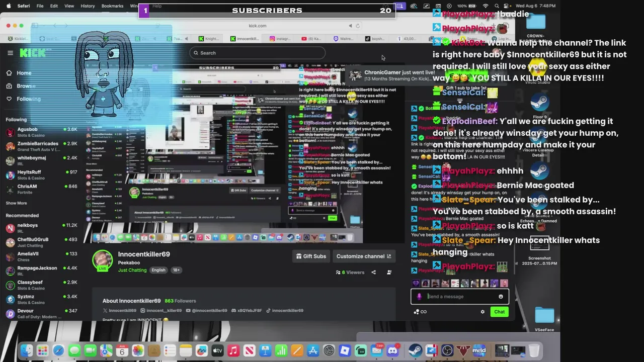Screen dimensions: 644x362
Task: Open ZombieBarricades followed channel
Action: (x=41, y=146)
